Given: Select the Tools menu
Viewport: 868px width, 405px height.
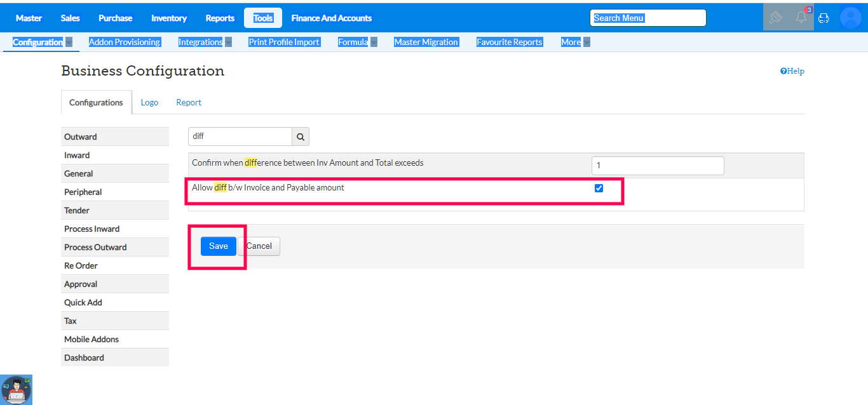Looking at the screenshot, I should click(263, 18).
